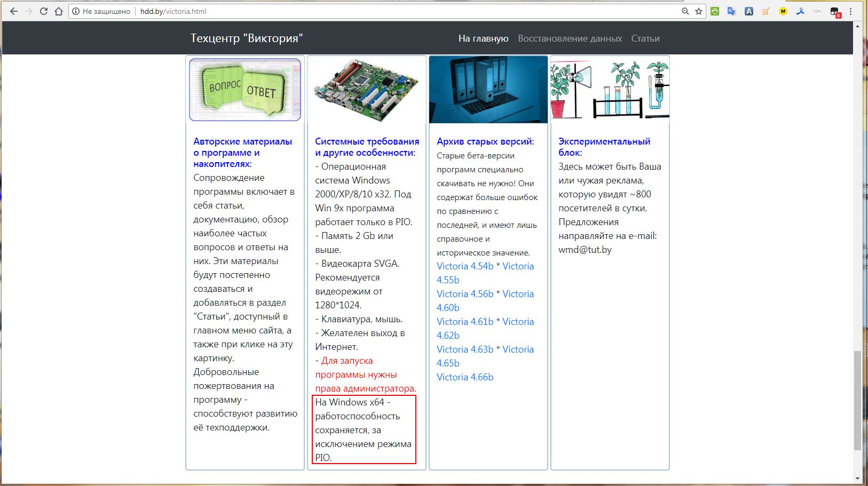Click the wmd@tut.by e-mail text

pyautogui.click(x=585, y=250)
